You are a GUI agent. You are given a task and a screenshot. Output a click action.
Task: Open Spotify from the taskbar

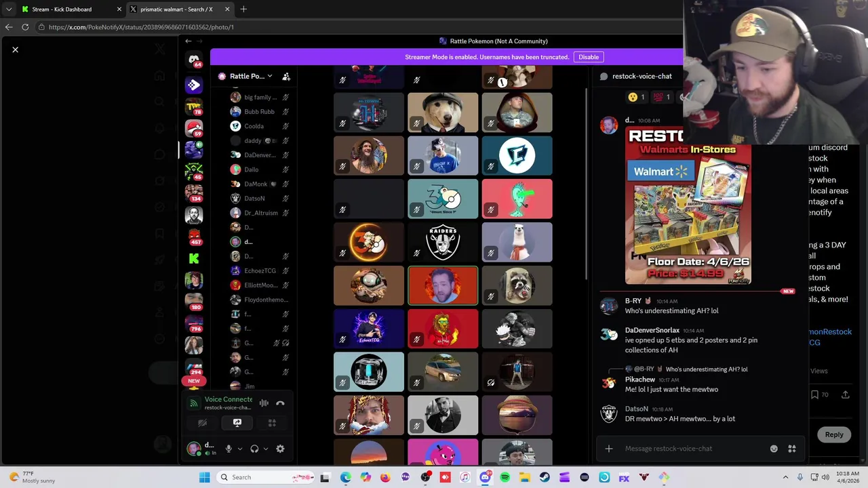pos(505,477)
